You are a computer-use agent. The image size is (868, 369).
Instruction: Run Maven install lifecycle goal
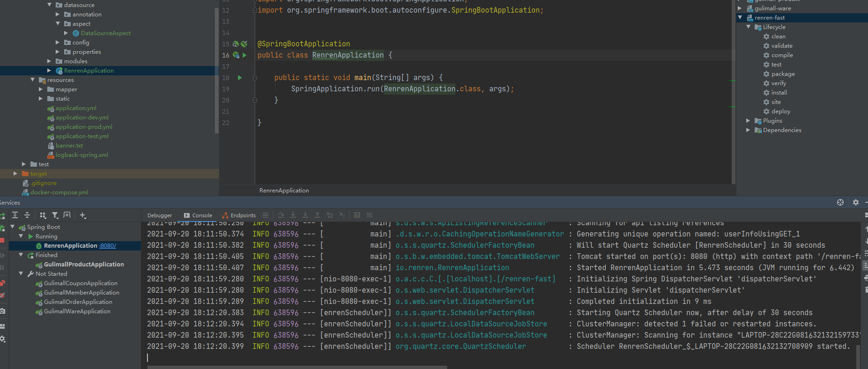point(779,93)
